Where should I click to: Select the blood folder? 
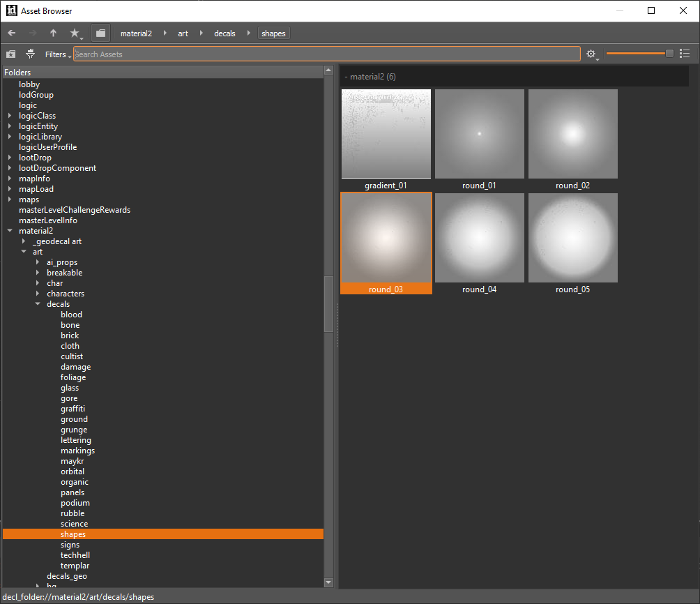(x=71, y=315)
